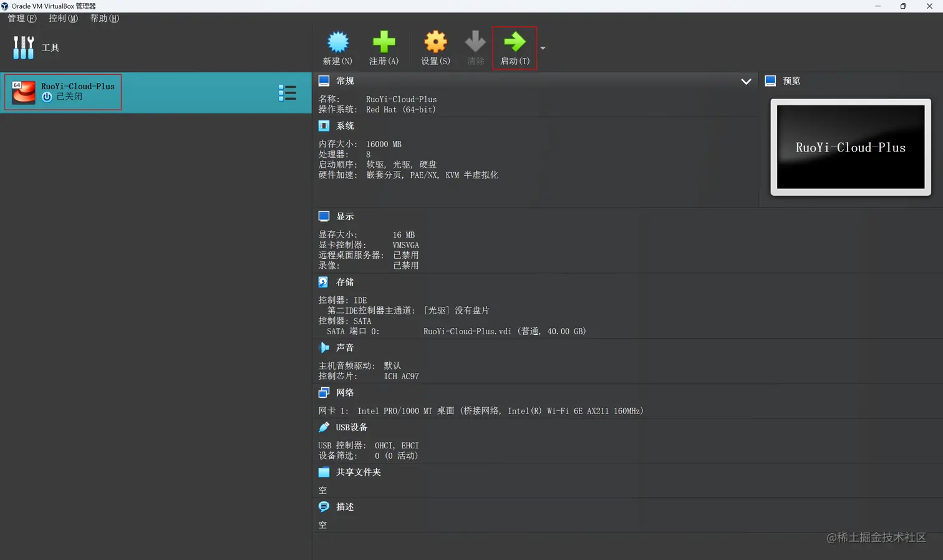Open the 控制(M) menu

(63, 18)
